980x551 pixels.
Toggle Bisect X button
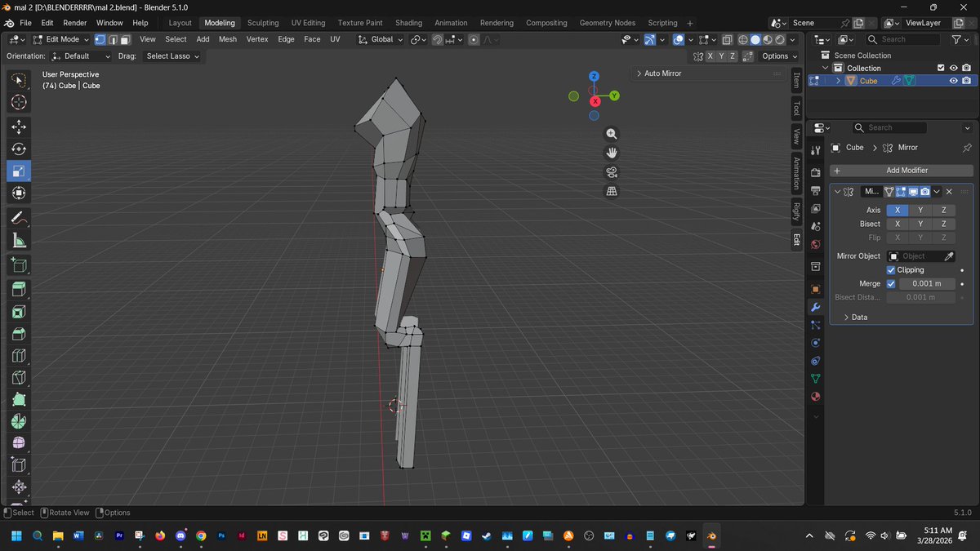click(898, 224)
